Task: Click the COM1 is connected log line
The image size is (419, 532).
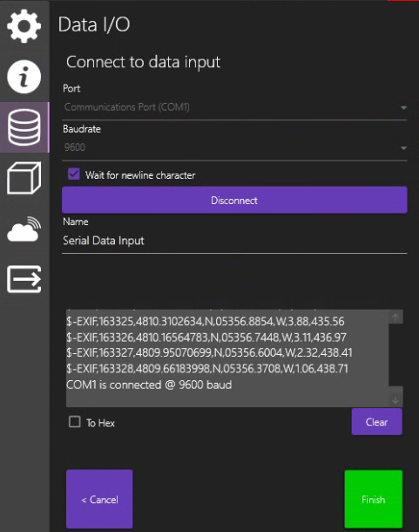Action: click(149, 385)
